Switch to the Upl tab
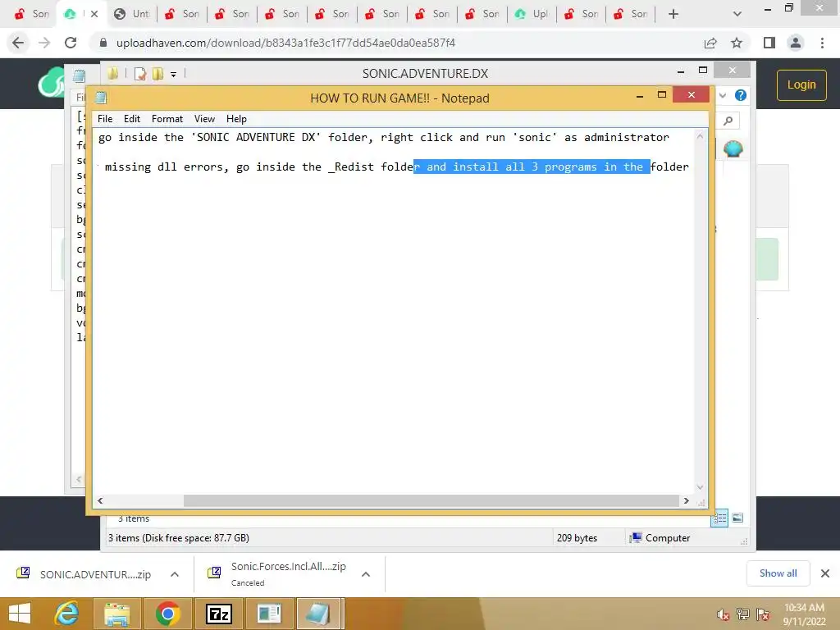This screenshot has height=630, width=840. pyautogui.click(x=532, y=14)
